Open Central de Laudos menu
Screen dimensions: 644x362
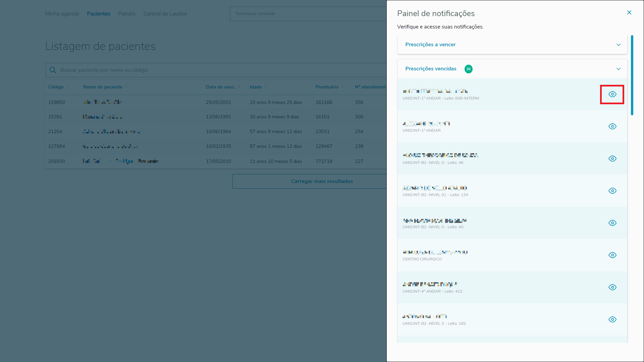pos(165,14)
